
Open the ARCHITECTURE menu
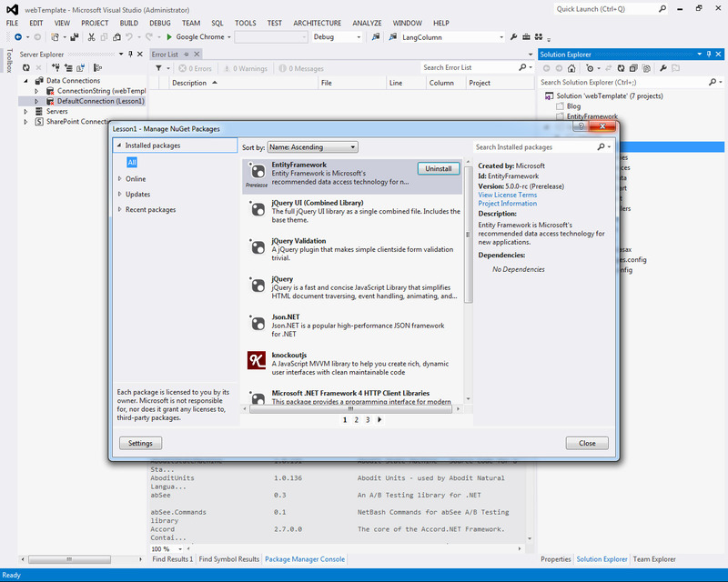317,23
